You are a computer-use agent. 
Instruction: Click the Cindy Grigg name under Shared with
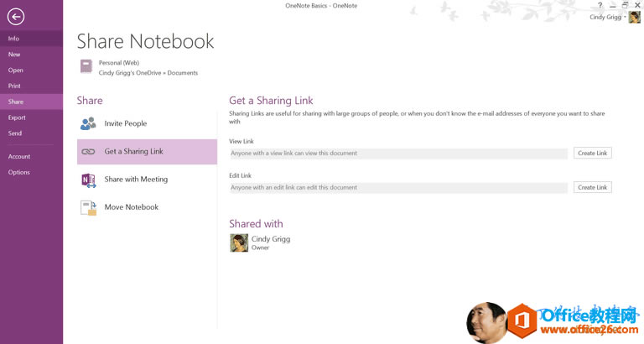[x=271, y=239]
